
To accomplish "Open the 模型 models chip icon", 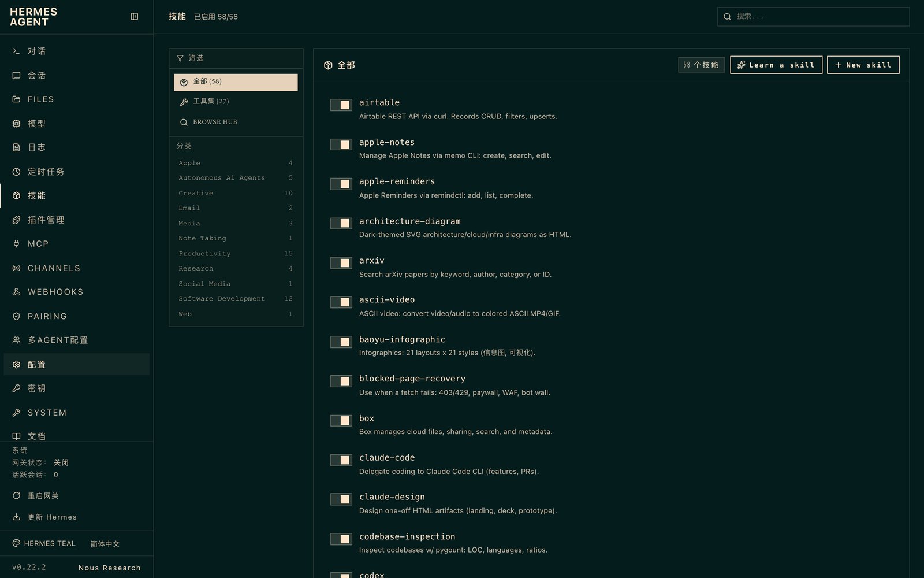I will pyautogui.click(x=16, y=124).
